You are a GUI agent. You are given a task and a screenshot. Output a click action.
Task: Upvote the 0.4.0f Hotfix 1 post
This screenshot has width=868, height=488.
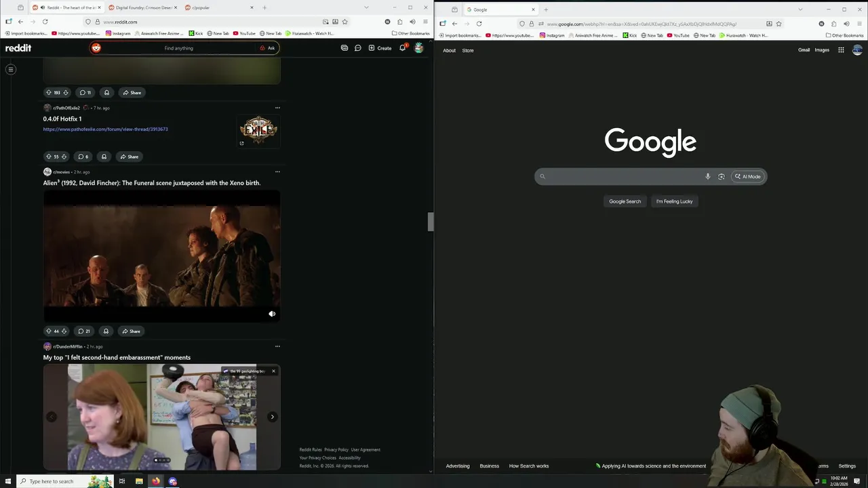(x=48, y=157)
